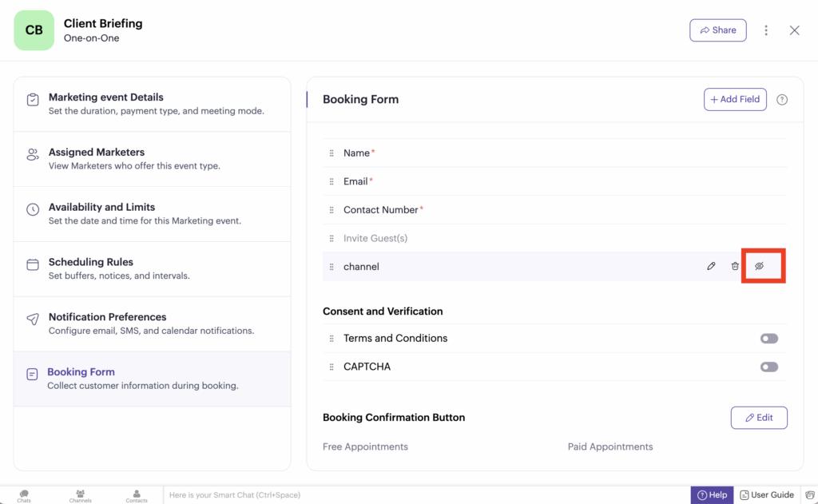Image resolution: width=818 pixels, height=504 pixels.
Task: Enable the Terms and Conditions toggle
Action: point(768,339)
